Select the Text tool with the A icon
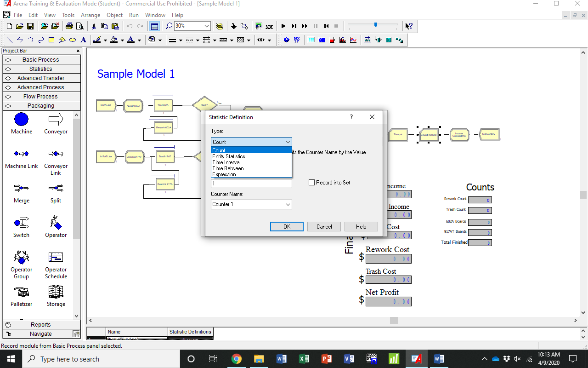The width and height of the screenshot is (588, 368). 83,40
